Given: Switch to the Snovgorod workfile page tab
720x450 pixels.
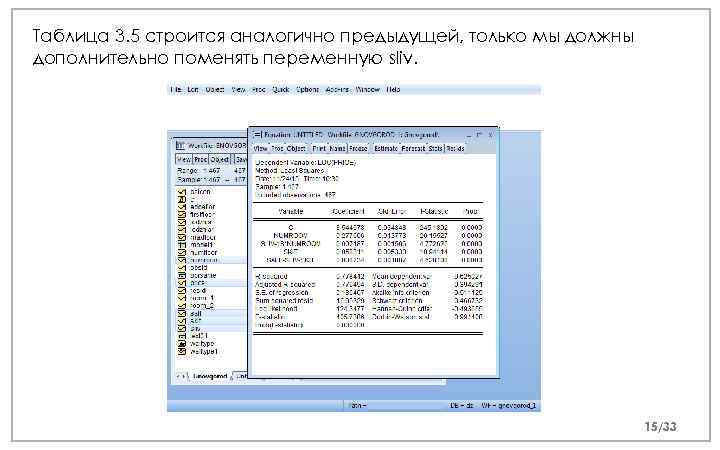Looking at the screenshot, I should (210, 376).
